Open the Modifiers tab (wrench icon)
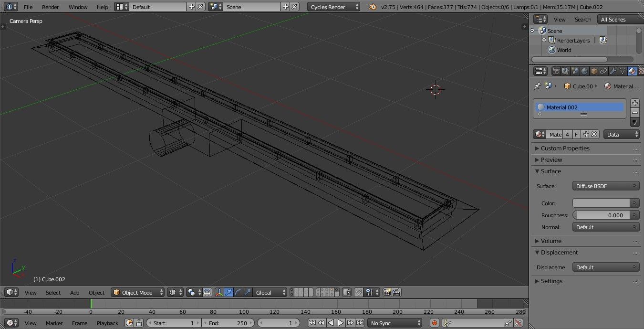Screen dimensions: 644x329 (x=613, y=71)
